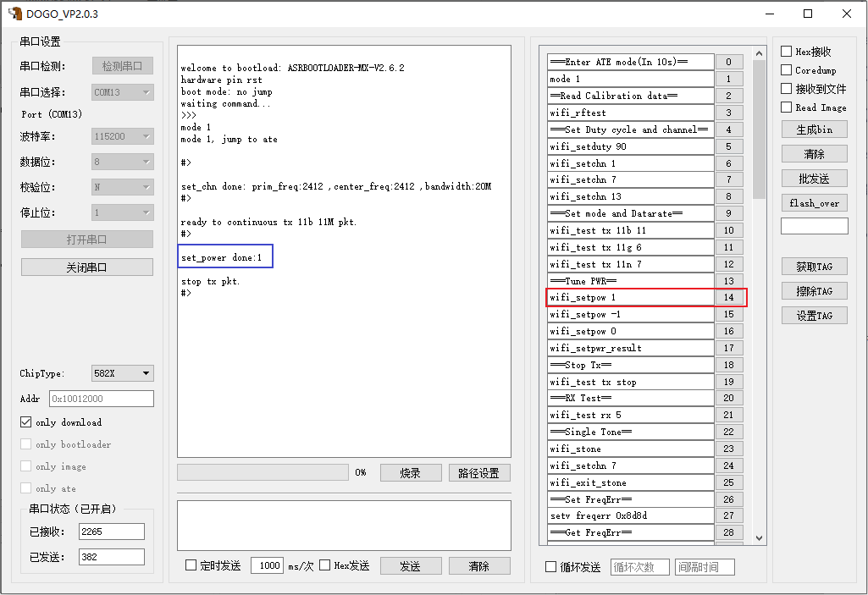868x595 pixels.
Task: Click the 已接收 count field 2265
Action: tap(111, 532)
